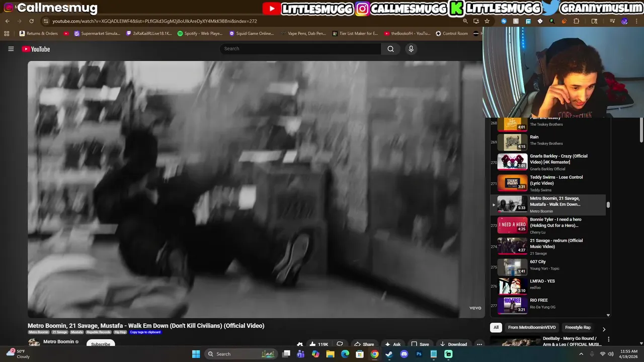Select the Freestyle Rap filter chip
The height and width of the screenshot is (362, 644).
click(578, 327)
